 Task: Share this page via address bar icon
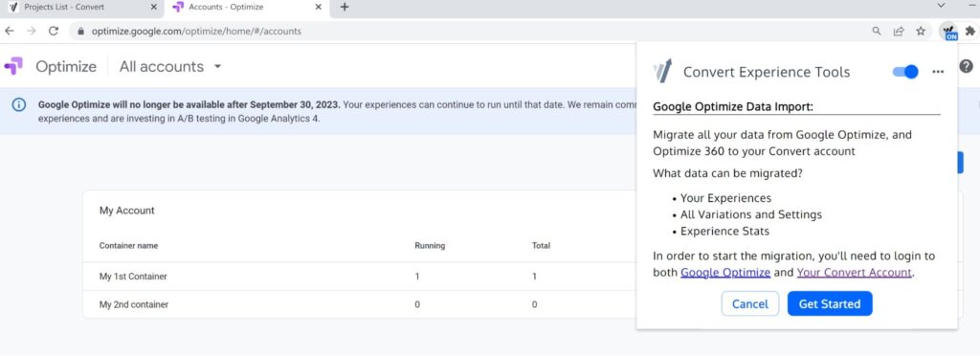[x=899, y=31]
